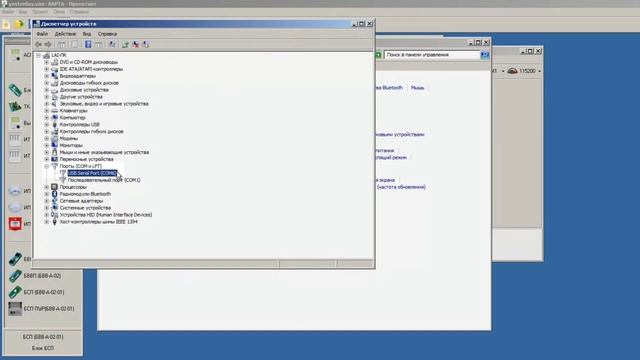
Task: Select Переносные устройства row
Action: tap(87, 159)
